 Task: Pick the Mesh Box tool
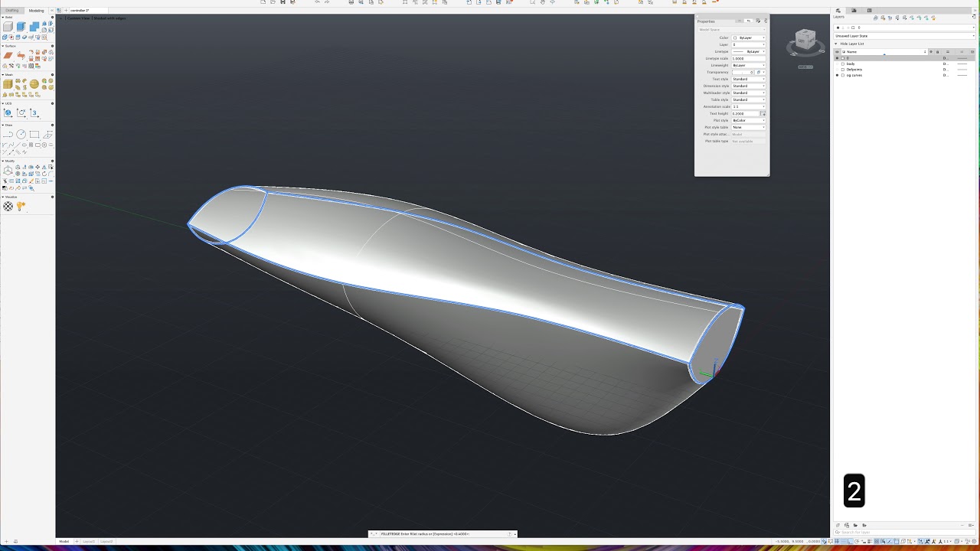(x=8, y=83)
